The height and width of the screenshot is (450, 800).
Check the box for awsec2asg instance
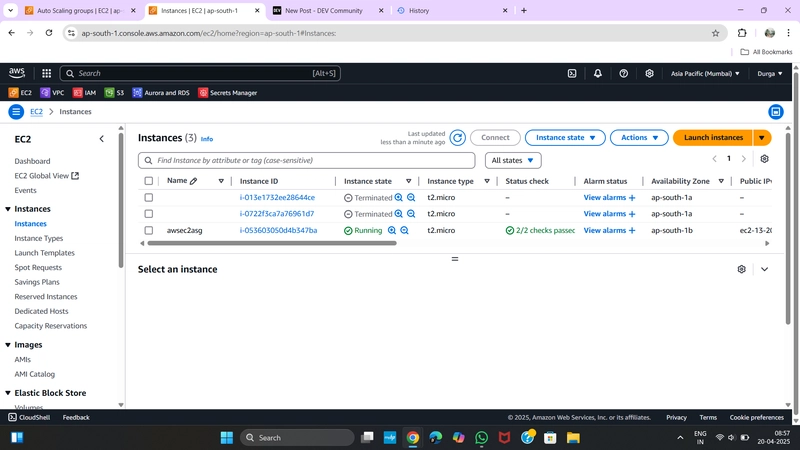coord(148,231)
